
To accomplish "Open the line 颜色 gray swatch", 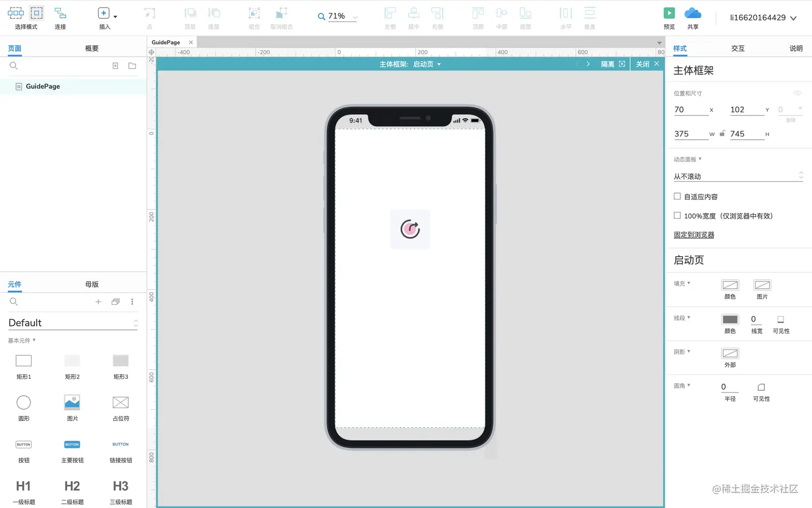I will pos(730,319).
